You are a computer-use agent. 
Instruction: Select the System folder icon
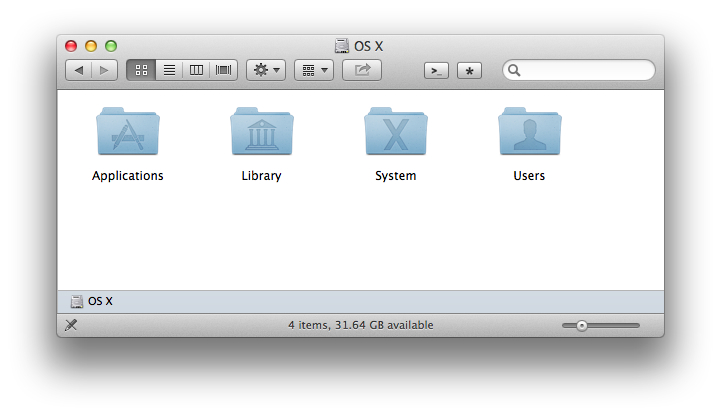coord(395,131)
